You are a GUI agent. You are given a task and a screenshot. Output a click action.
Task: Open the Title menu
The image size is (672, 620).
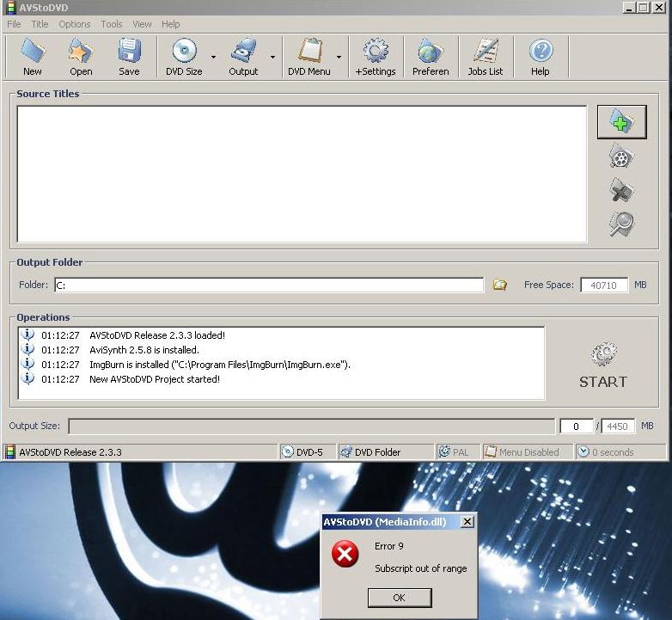pos(40,24)
